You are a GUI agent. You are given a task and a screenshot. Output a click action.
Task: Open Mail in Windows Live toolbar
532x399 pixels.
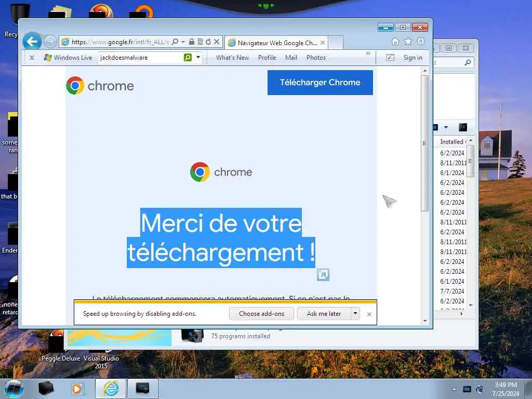coord(291,58)
